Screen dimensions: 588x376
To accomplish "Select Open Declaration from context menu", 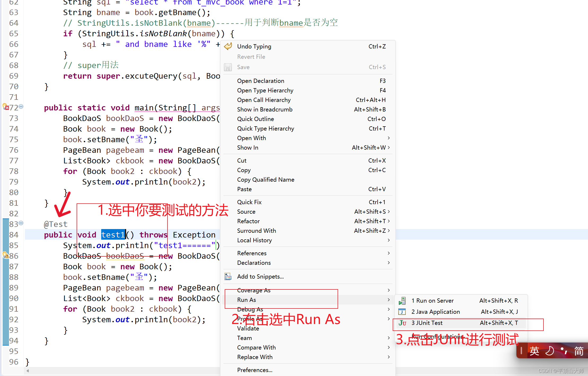I will point(260,81).
